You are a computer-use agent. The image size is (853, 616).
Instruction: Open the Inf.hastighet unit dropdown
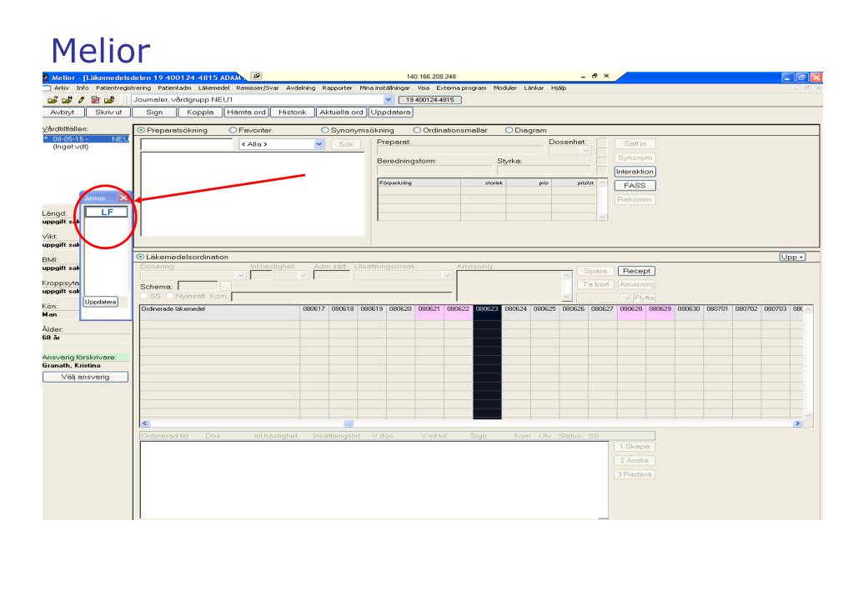coord(304,276)
